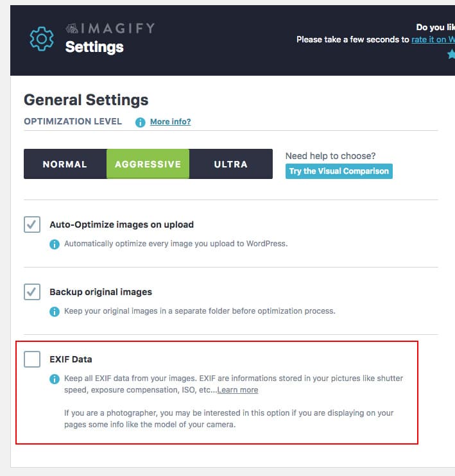Image resolution: width=455 pixels, height=476 pixels.
Task: Uncheck Auto-Optimize images on upload checkbox
Action: point(32,225)
